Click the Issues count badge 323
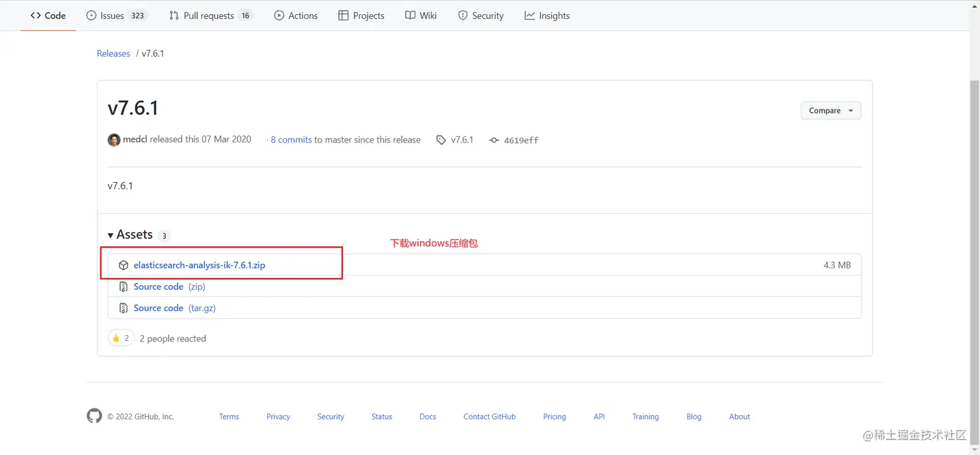Image resolution: width=980 pixels, height=455 pixels. click(137, 16)
